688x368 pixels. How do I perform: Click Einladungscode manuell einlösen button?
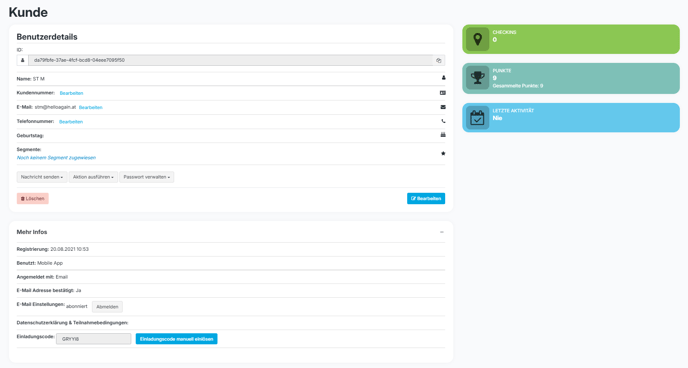click(x=176, y=339)
